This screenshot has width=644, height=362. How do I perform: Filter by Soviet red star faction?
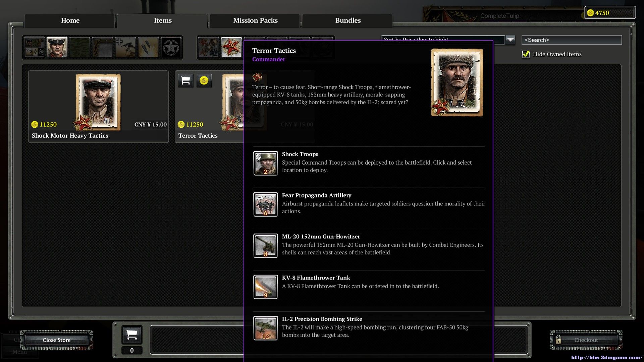pyautogui.click(x=231, y=47)
